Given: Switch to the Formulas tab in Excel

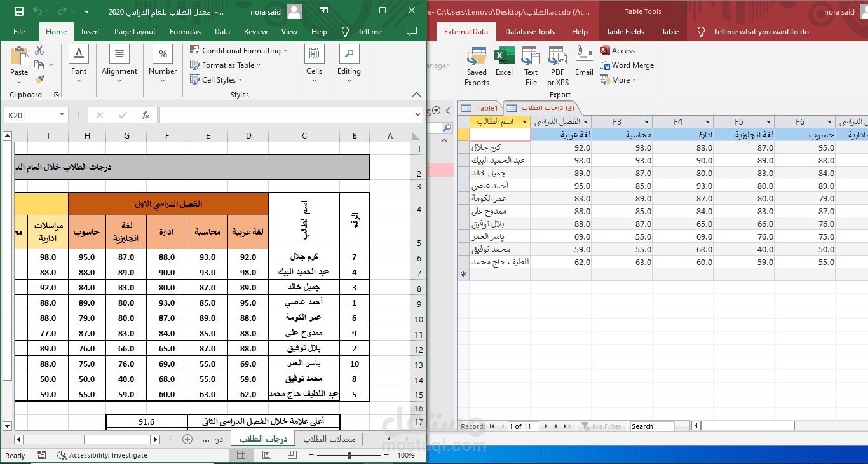Looking at the screenshot, I should (185, 32).
